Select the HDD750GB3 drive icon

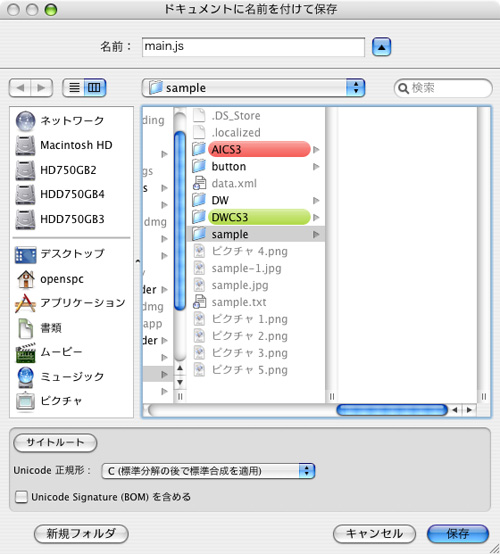[25, 219]
